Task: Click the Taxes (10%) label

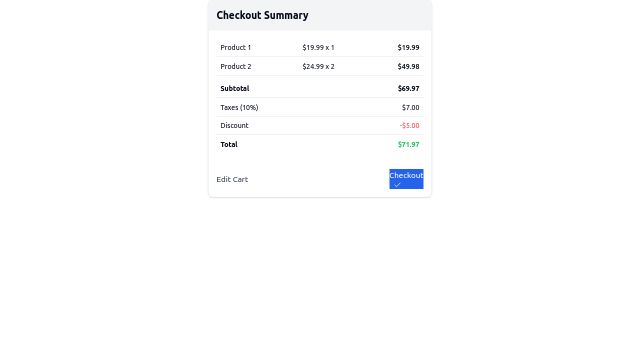Action: (x=239, y=107)
